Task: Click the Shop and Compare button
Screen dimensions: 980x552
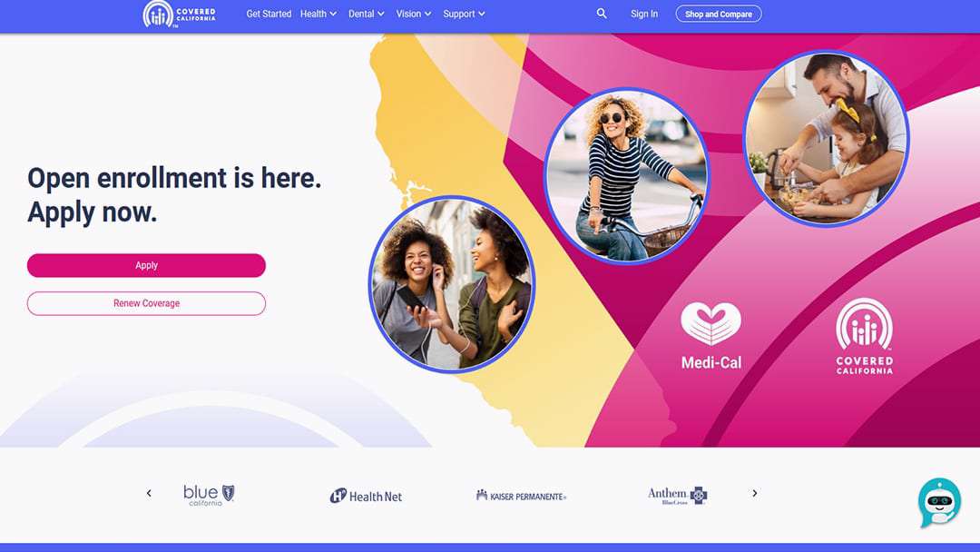Action: pos(719,14)
